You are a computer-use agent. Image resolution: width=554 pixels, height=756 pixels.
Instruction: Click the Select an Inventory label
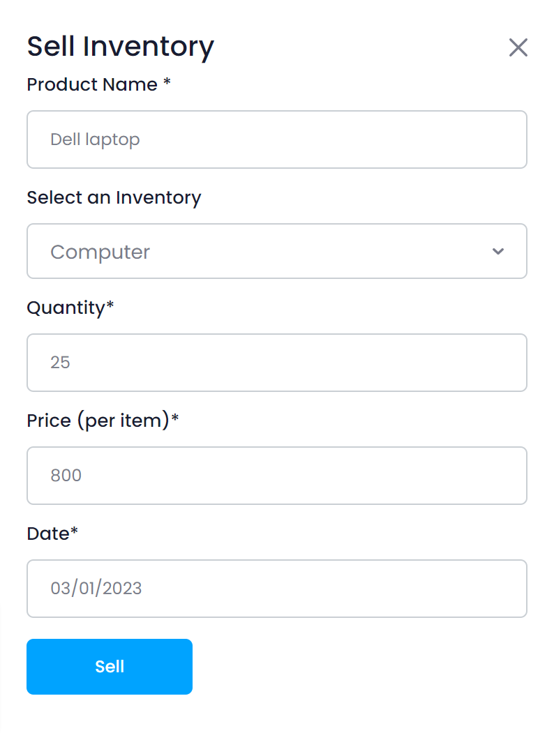114,197
